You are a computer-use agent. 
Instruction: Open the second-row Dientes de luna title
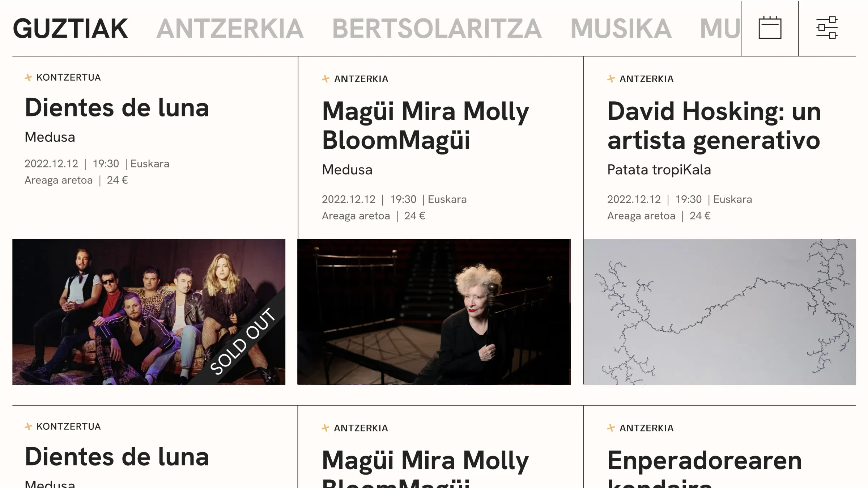click(x=117, y=457)
